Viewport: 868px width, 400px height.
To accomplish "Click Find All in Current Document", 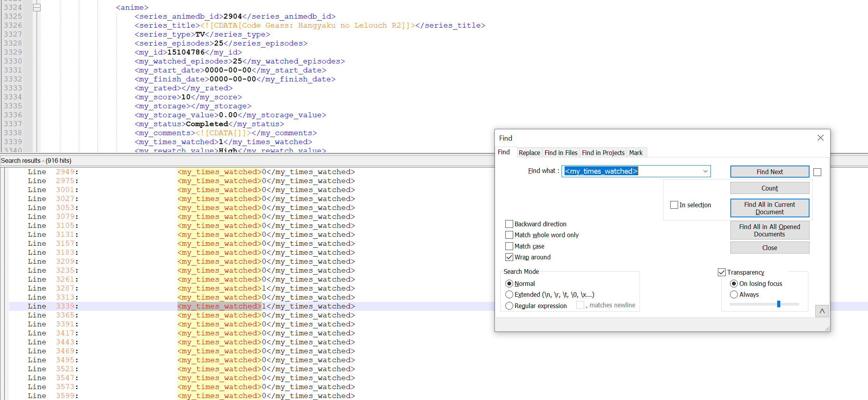I will 769,208.
